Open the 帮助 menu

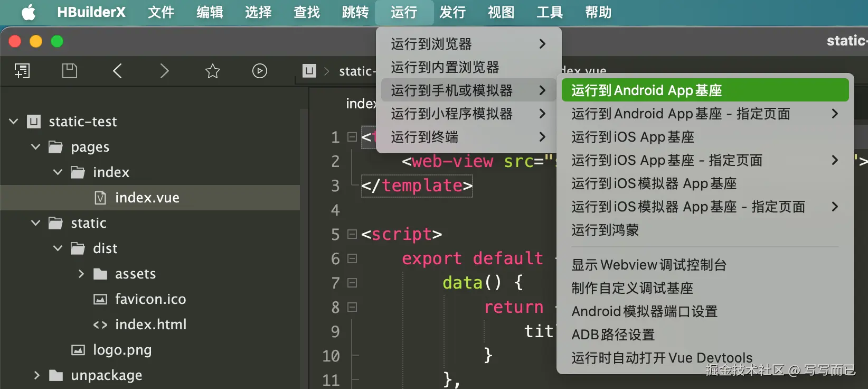click(x=598, y=12)
